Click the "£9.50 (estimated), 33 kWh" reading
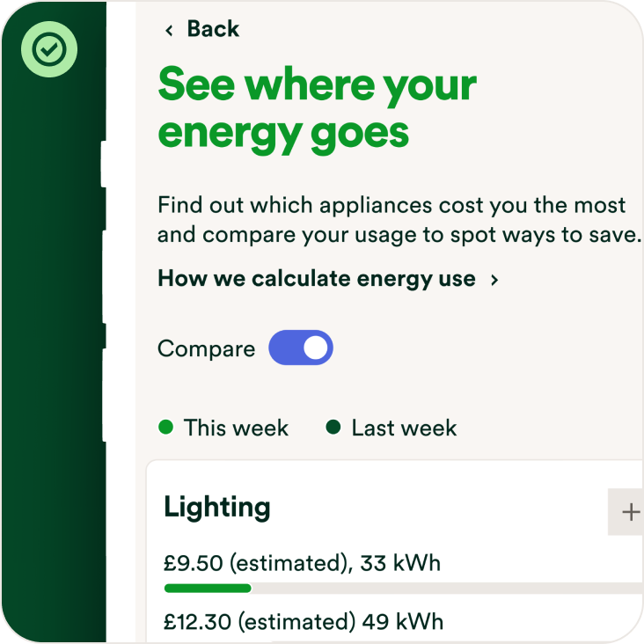644x644 pixels. tap(302, 562)
